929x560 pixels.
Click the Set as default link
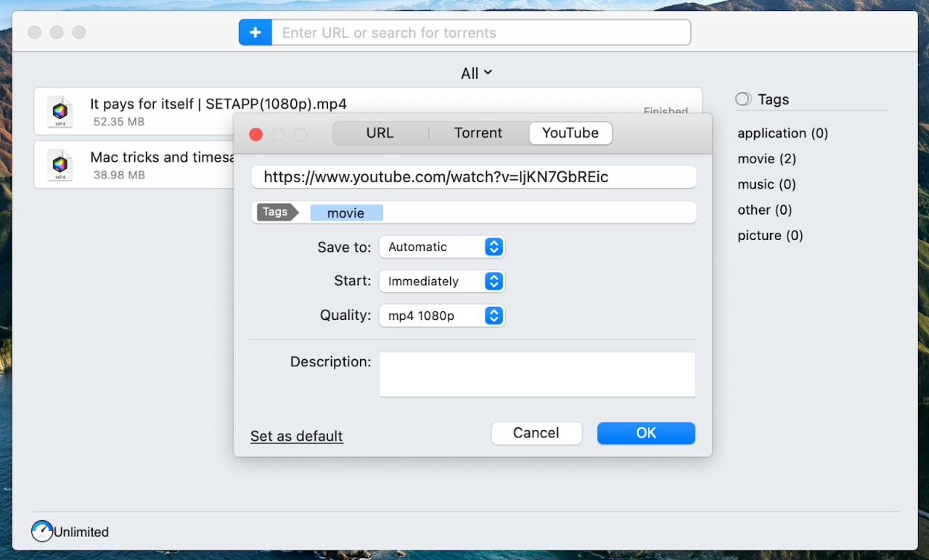(x=297, y=436)
